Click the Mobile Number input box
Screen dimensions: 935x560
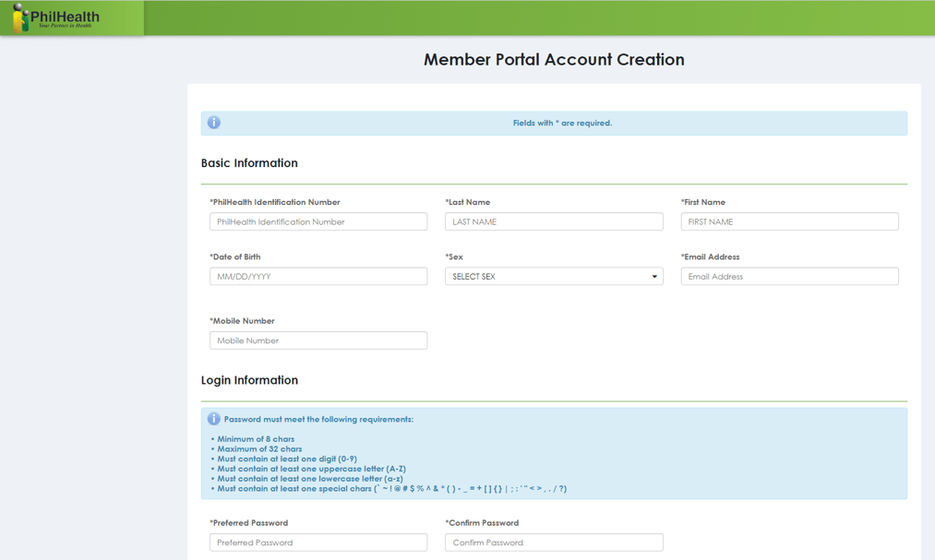point(318,340)
